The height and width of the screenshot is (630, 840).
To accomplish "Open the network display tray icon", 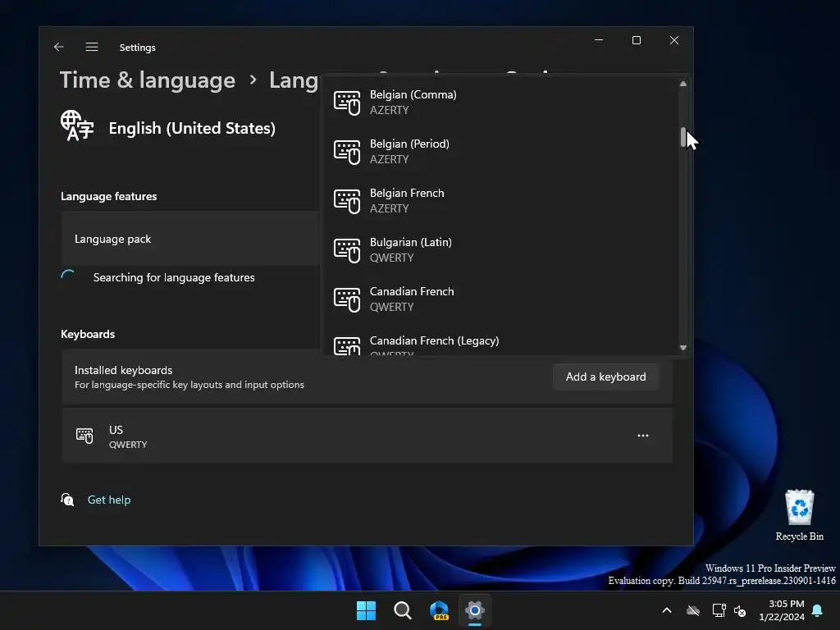I will click(x=719, y=610).
